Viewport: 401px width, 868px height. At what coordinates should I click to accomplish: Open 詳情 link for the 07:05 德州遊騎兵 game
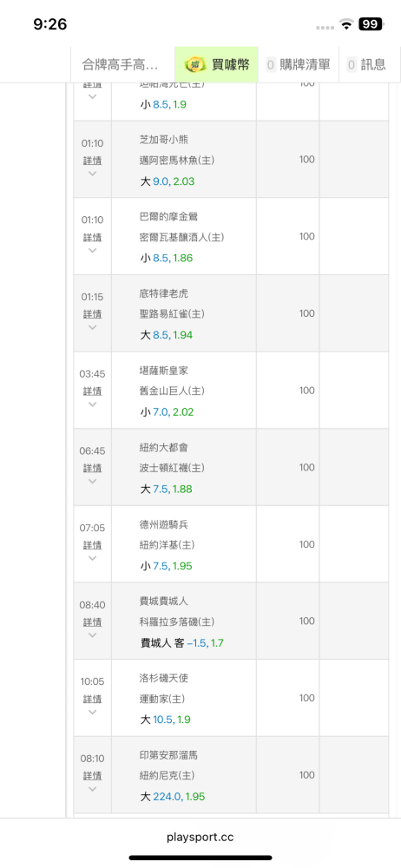tap(93, 545)
